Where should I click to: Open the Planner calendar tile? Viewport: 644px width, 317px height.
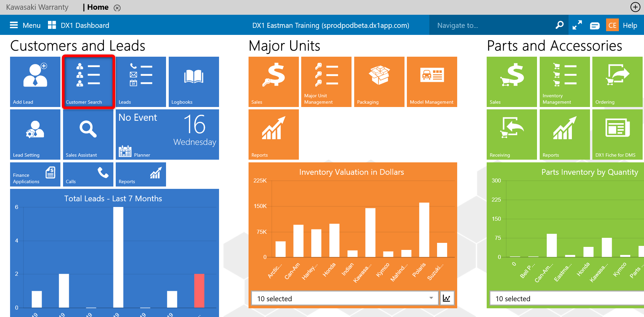click(x=167, y=135)
